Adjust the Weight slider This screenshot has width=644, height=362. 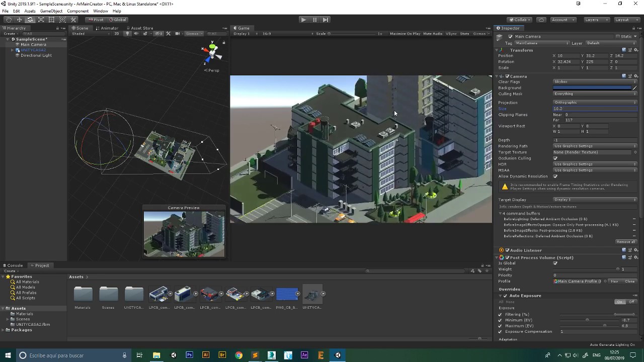tap(586, 269)
